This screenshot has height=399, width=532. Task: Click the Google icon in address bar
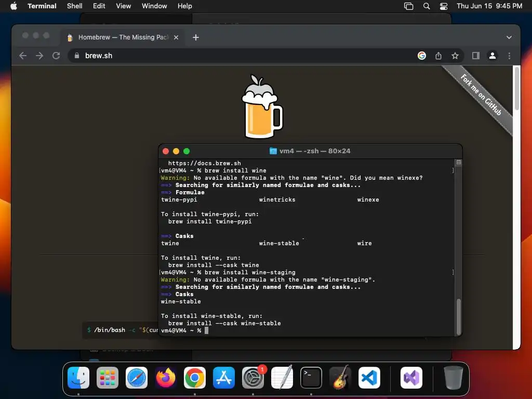[x=422, y=56]
